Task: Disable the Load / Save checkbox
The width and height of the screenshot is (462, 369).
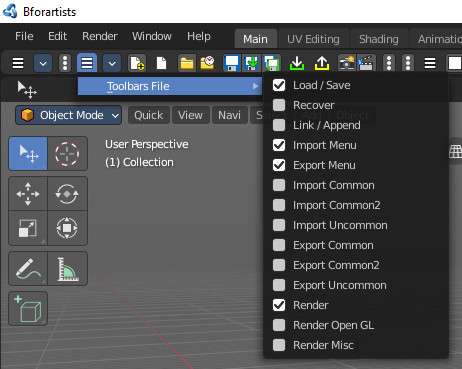Action: tap(279, 85)
